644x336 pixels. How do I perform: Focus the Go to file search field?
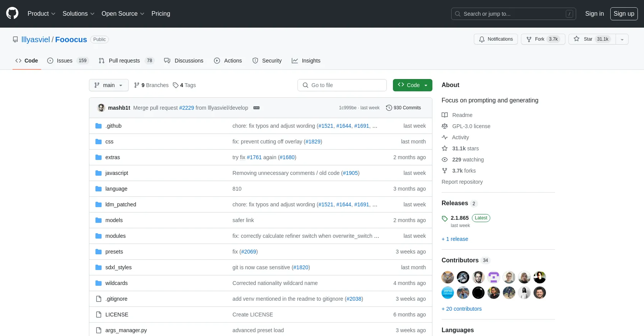pos(342,85)
